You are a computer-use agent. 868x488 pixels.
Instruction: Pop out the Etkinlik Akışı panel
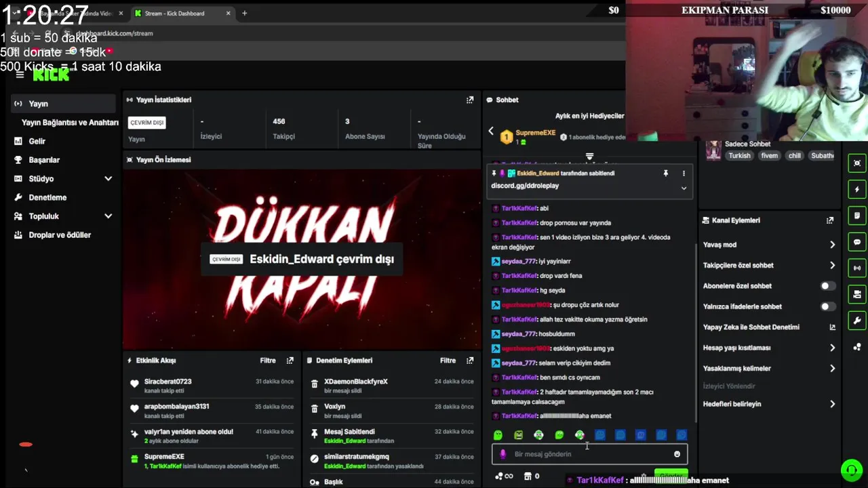(290, 361)
